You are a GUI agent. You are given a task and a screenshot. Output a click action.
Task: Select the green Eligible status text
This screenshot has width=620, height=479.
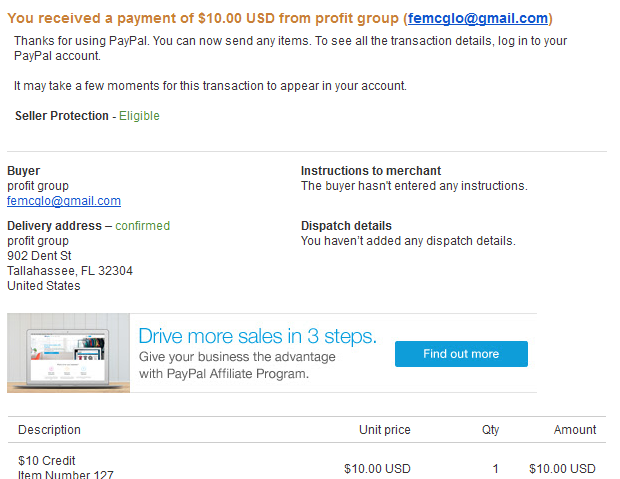click(x=139, y=116)
